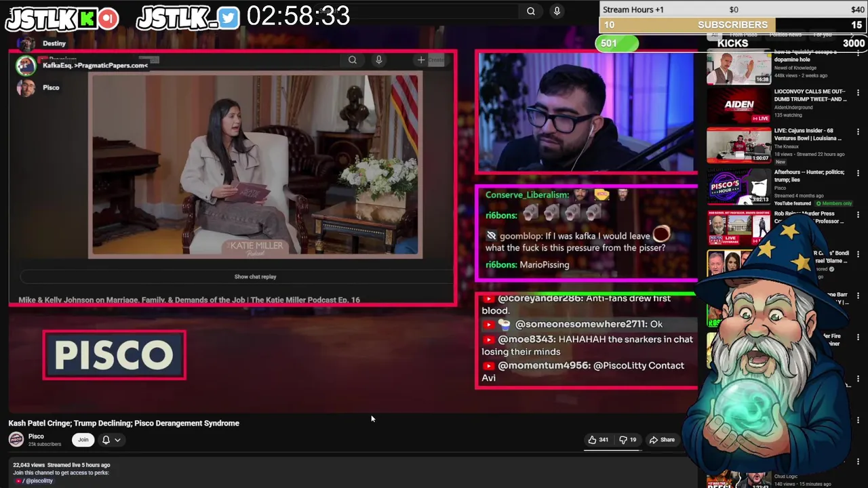
Task: Open the AIDEN live stream thumbnail
Action: pyautogui.click(x=738, y=105)
